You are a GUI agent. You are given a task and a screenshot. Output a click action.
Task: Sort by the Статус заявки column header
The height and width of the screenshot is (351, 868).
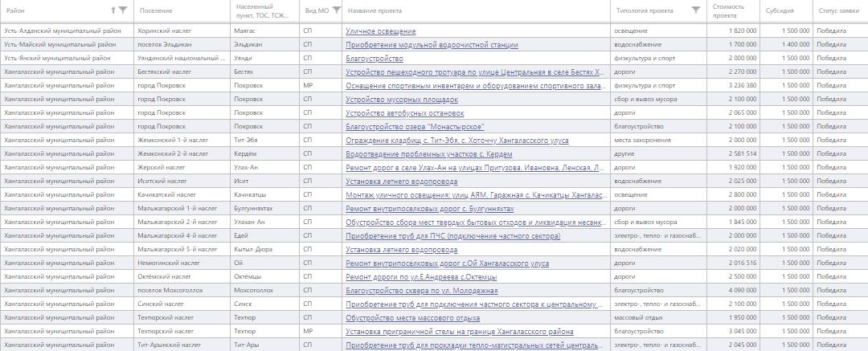[x=839, y=10]
